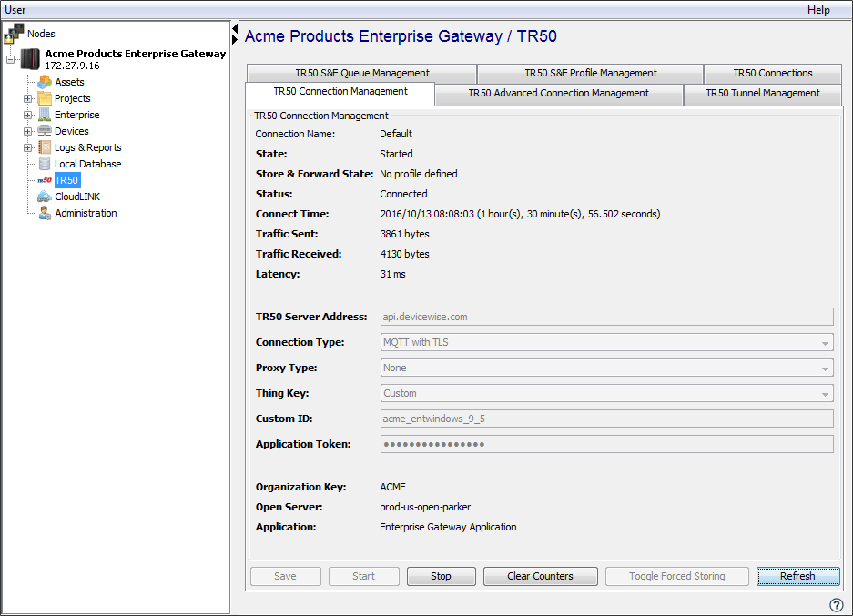Select Administration in the tree
This screenshot has height=616, width=853.
click(86, 213)
